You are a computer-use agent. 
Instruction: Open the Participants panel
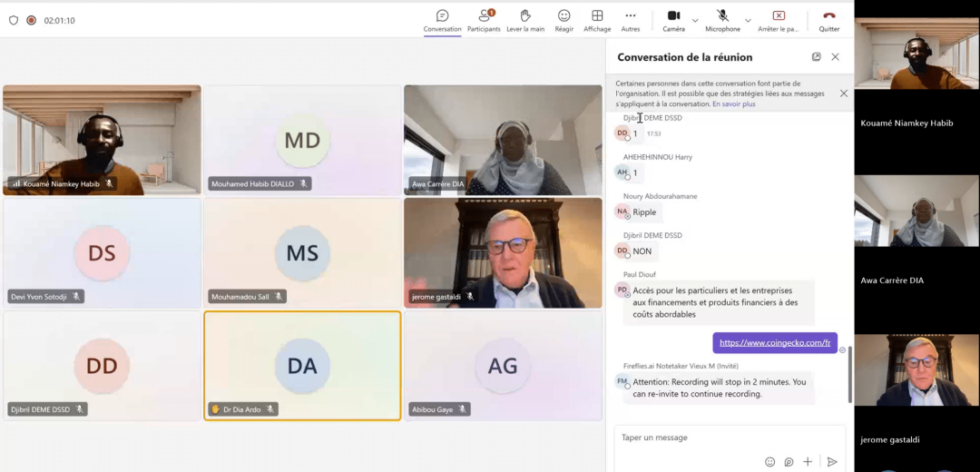coord(484,20)
